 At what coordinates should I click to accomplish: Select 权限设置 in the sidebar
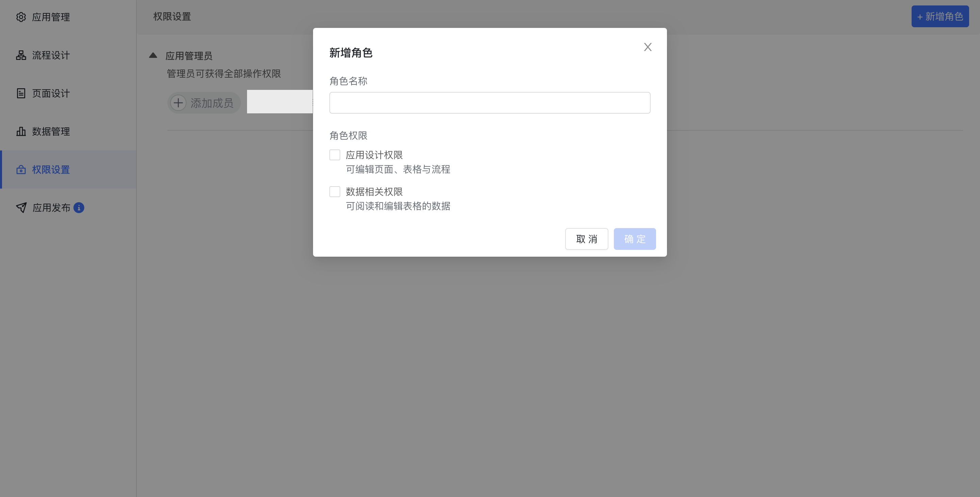point(68,169)
